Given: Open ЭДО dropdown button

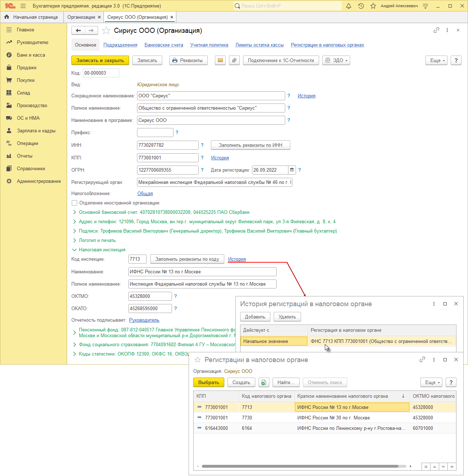Looking at the screenshot, I should click(x=336, y=61).
